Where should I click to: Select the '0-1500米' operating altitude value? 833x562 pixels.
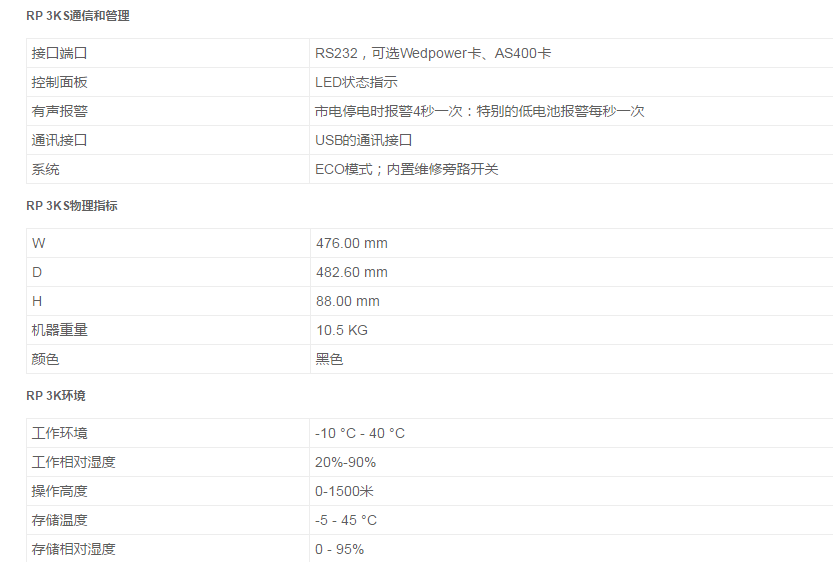[343, 491]
